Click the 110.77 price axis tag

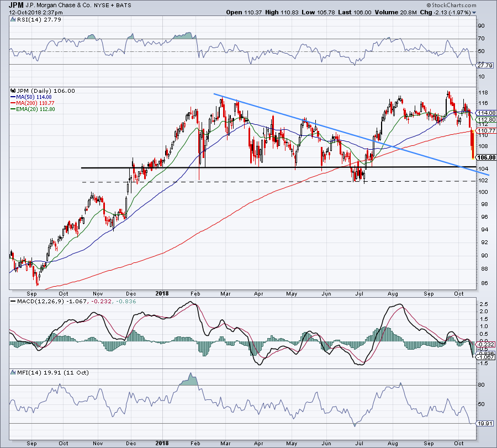pyautogui.click(x=486, y=130)
